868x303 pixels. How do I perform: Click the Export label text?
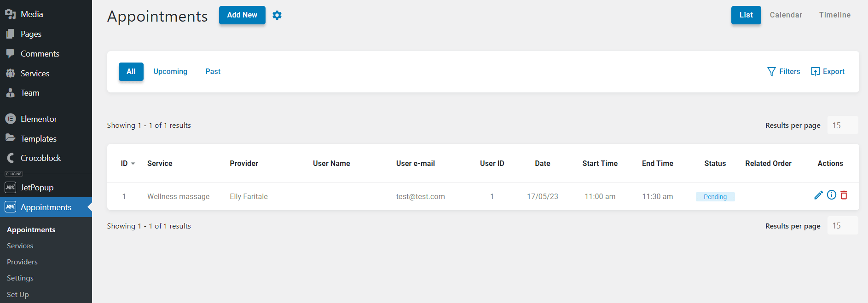pos(833,72)
